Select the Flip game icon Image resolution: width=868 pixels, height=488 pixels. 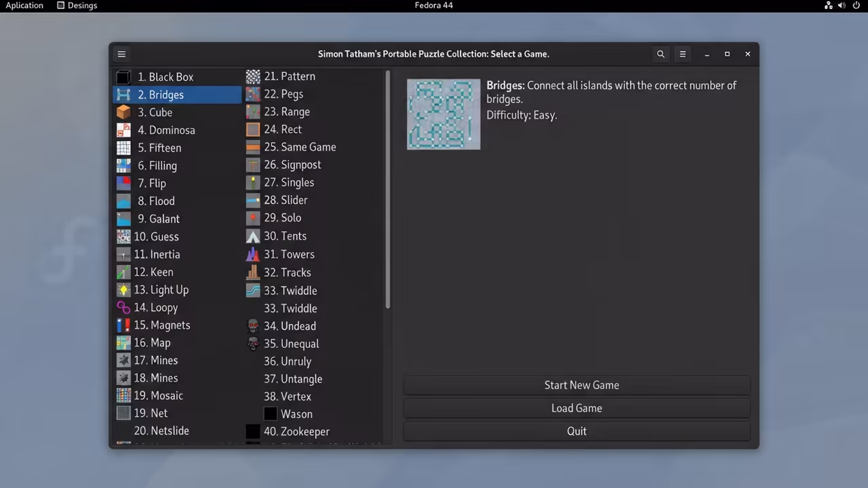[x=123, y=183]
